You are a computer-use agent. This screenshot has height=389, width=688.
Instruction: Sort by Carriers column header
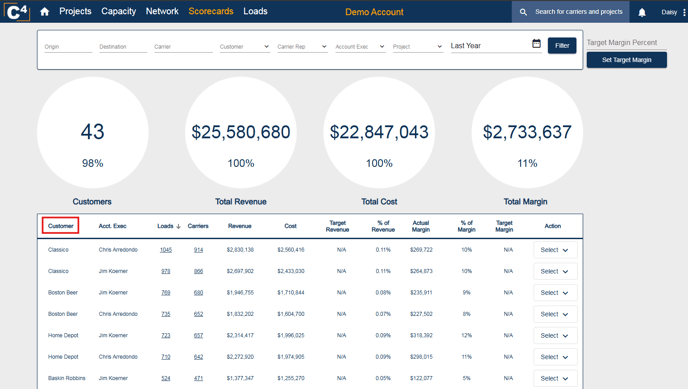click(198, 226)
